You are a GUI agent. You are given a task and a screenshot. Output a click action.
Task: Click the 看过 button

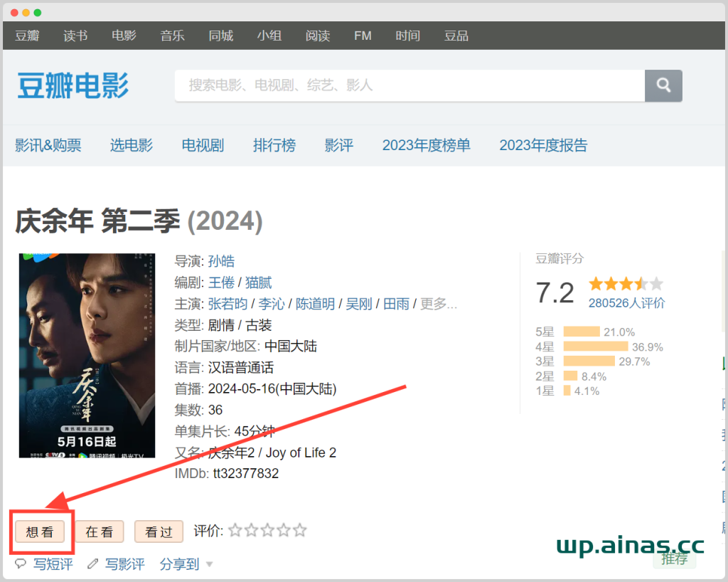[159, 531]
